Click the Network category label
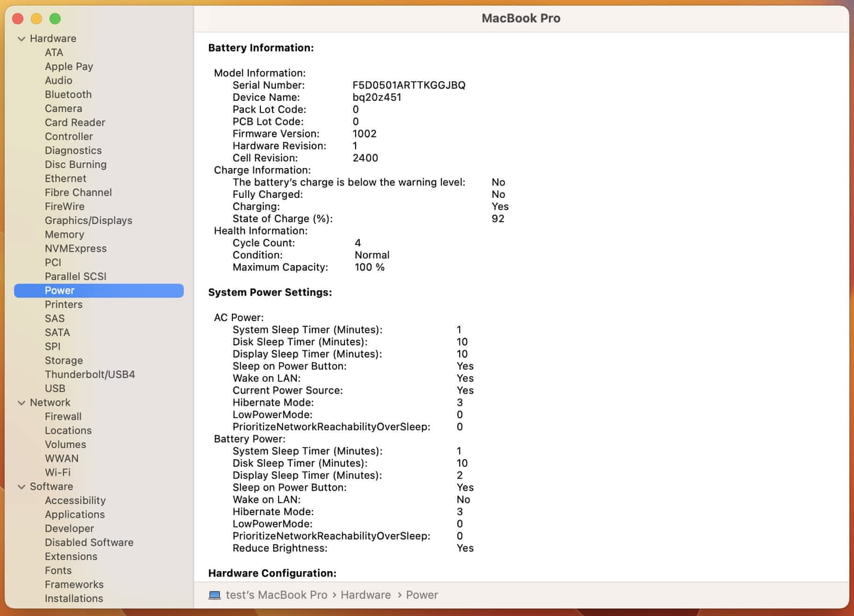This screenshot has height=616, width=854. 50,402
